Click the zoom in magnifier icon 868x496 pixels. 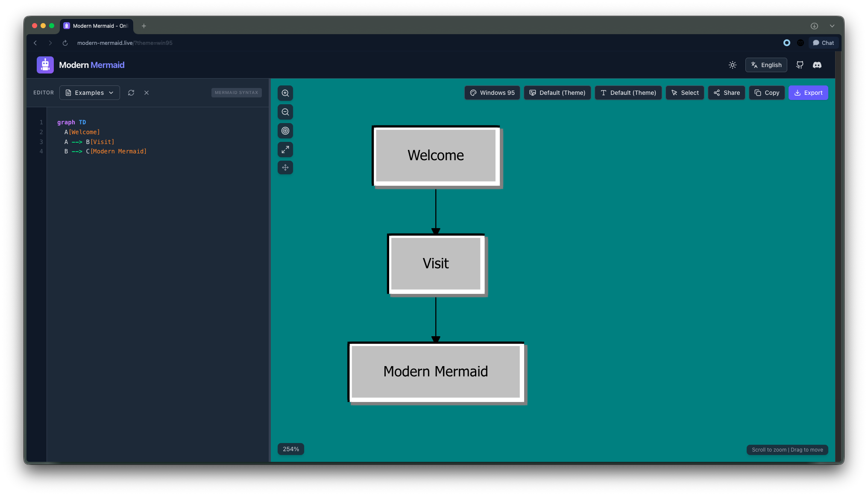coord(285,93)
